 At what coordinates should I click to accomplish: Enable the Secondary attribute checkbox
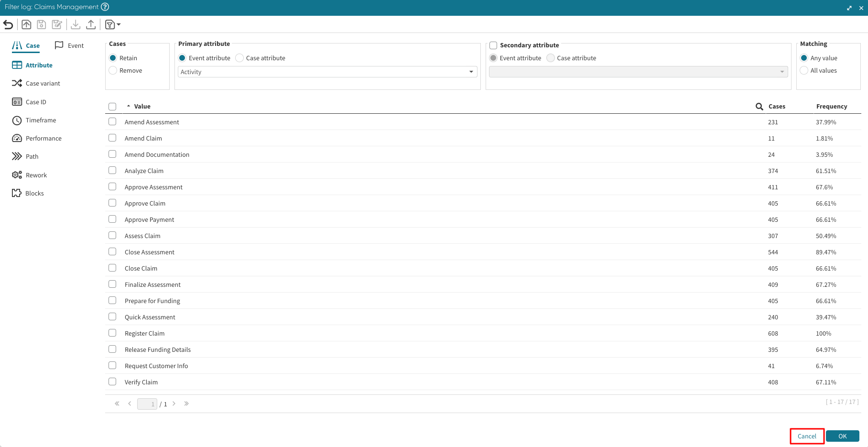coord(493,45)
